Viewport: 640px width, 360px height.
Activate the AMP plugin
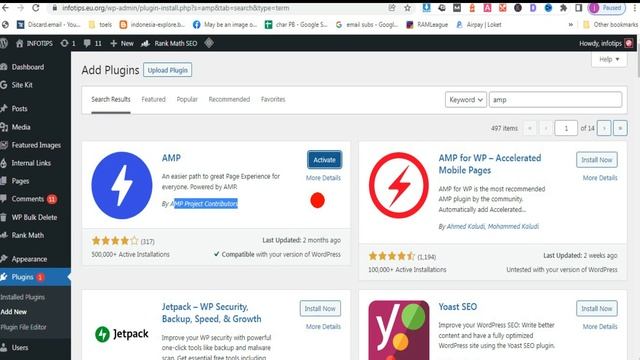coord(324,160)
